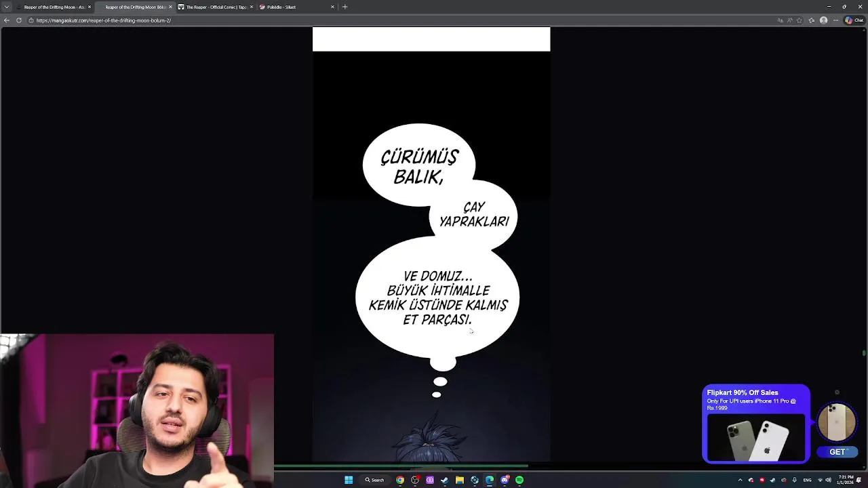This screenshot has width=868, height=488.
Task: Click the microphone icon in system tray
Action: tap(794, 480)
